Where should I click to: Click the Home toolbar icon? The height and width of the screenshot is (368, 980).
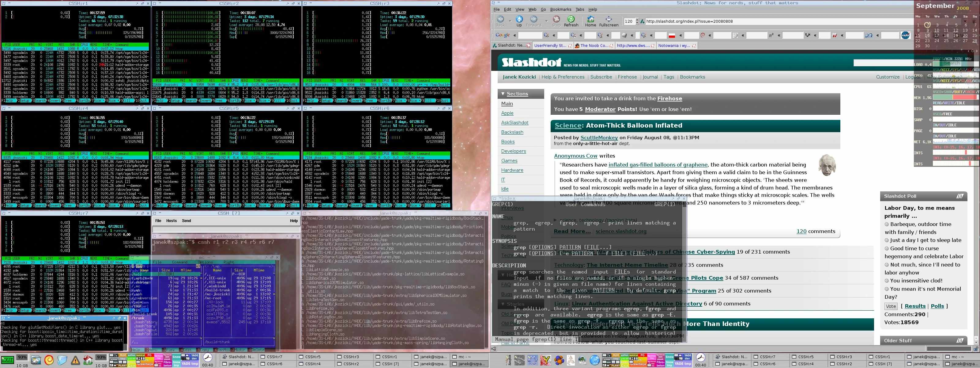590,19
